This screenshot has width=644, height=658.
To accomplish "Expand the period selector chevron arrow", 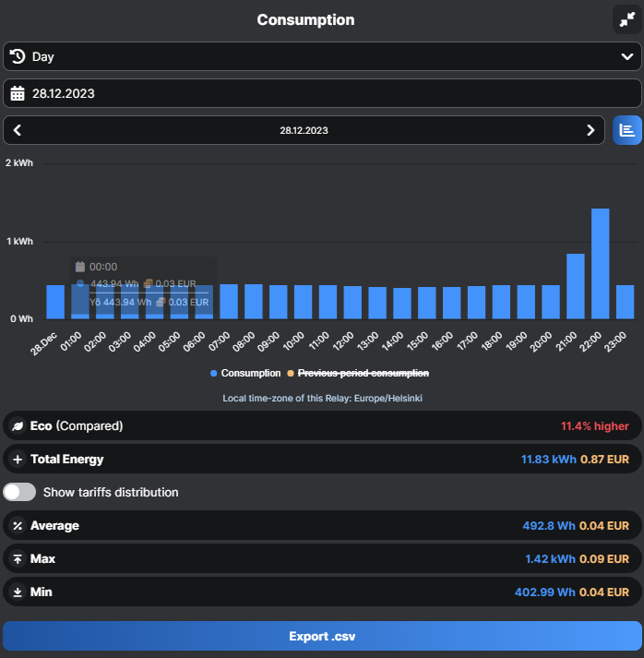I will coord(627,56).
